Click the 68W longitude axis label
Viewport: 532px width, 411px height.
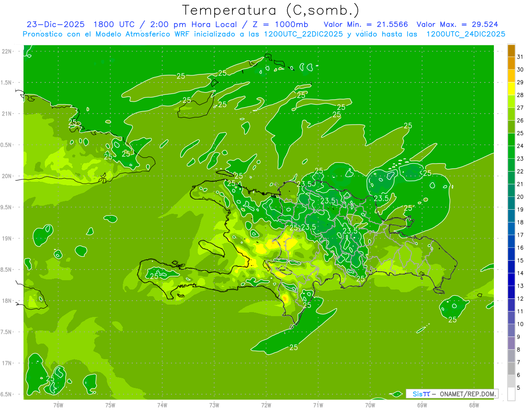[x=473, y=405]
